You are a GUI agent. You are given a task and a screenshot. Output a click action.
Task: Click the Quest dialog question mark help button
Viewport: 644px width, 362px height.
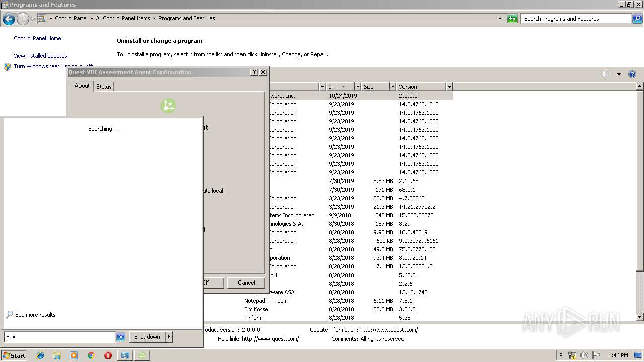click(254, 72)
